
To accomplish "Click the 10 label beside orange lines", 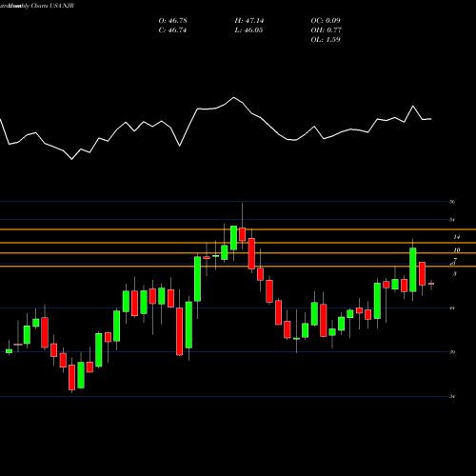I will pos(457,250).
